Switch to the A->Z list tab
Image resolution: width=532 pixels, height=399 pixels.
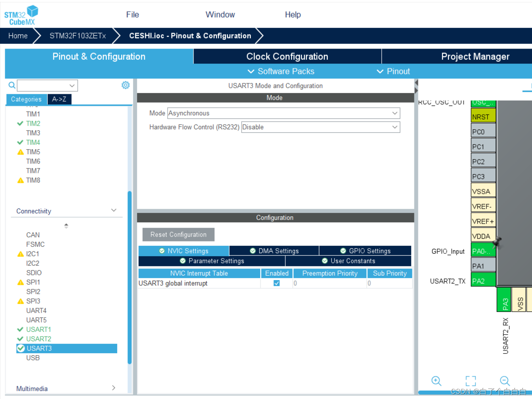[x=59, y=99]
